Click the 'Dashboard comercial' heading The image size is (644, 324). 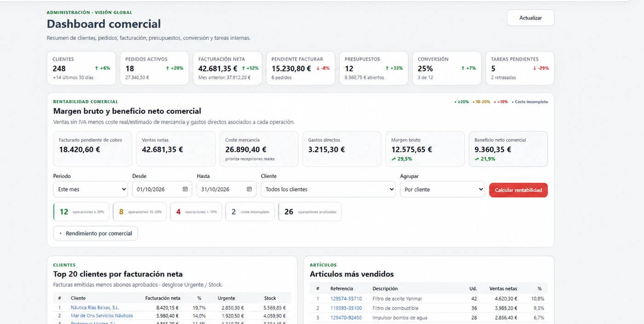pos(104,24)
